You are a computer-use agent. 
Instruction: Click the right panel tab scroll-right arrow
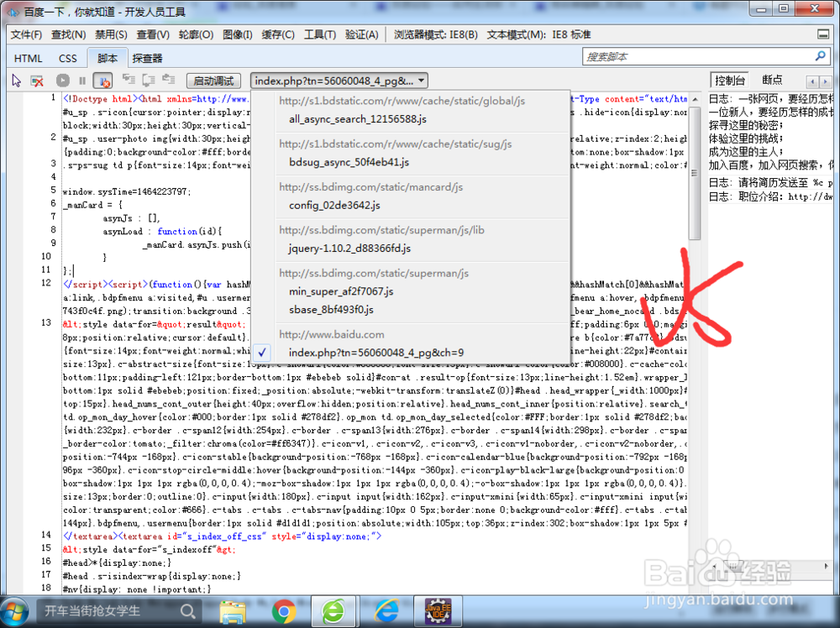[825, 81]
